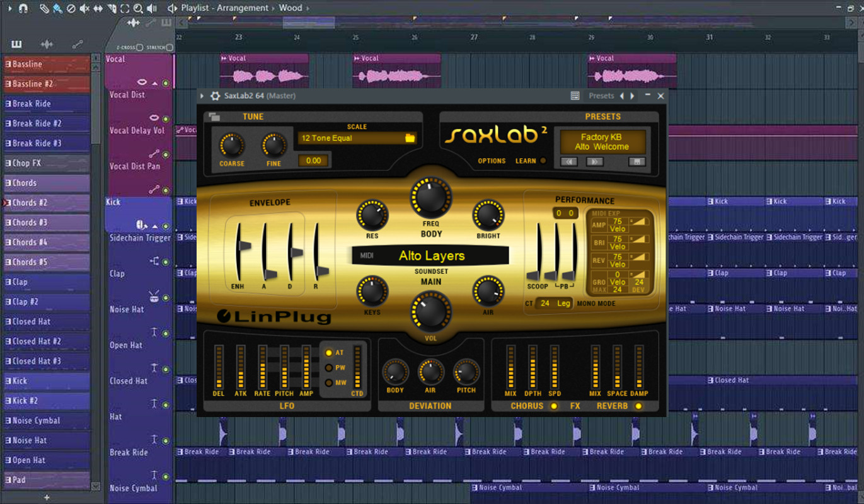Open SaxLab2 plugin gear settings
Screen dimensions: 864x504
215,96
